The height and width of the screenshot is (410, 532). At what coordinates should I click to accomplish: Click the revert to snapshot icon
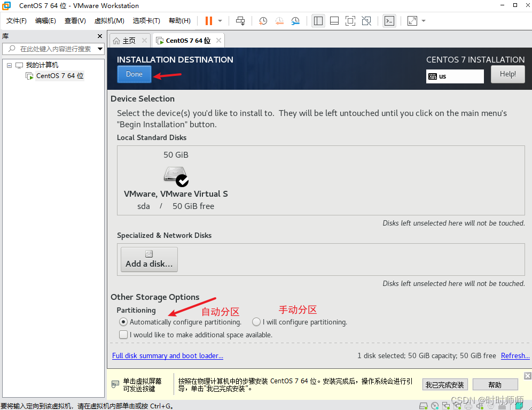pyautogui.click(x=279, y=21)
